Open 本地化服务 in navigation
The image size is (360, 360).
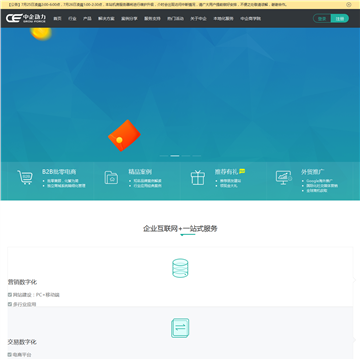[223, 19]
